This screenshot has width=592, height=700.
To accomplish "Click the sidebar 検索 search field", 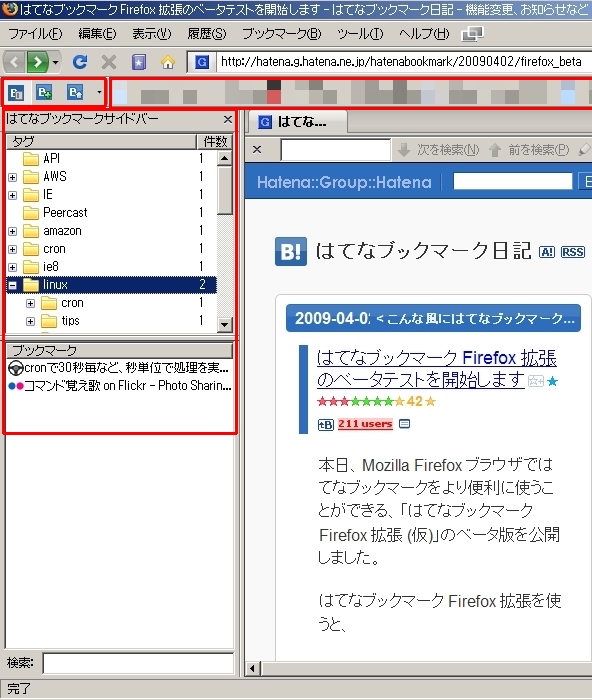I will coord(138,663).
